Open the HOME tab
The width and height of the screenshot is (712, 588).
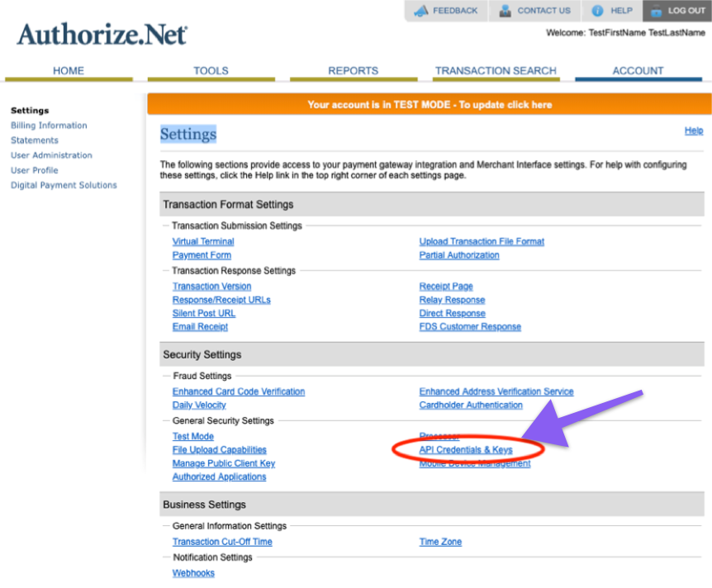pos(69,71)
